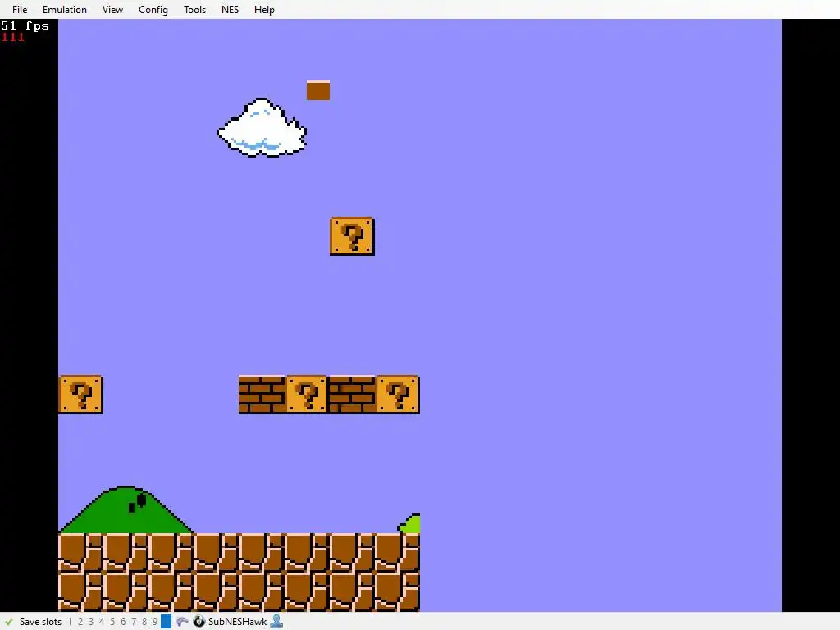The image size is (840, 630).
Task: Click the small brown block at top
Action: [318, 90]
